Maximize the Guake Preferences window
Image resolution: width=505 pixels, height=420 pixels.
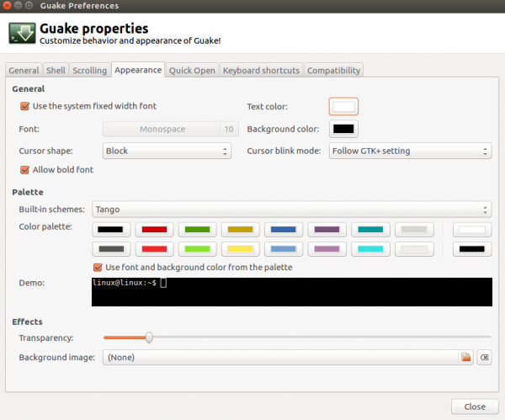point(29,6)
